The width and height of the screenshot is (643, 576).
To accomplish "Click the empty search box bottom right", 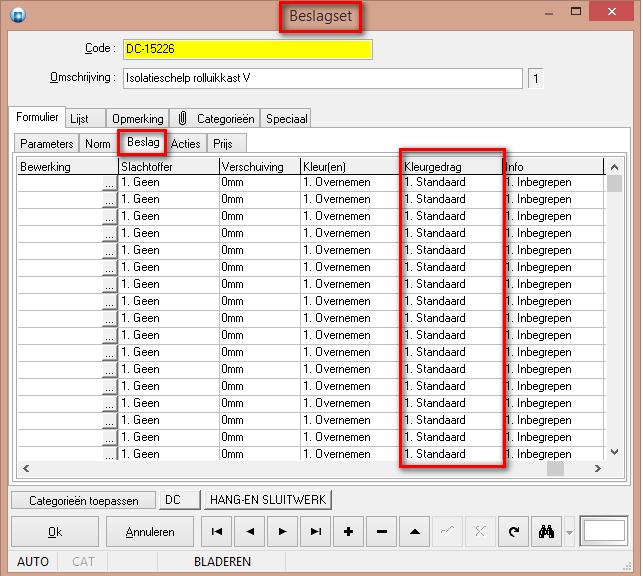I will tap(604, 531).
